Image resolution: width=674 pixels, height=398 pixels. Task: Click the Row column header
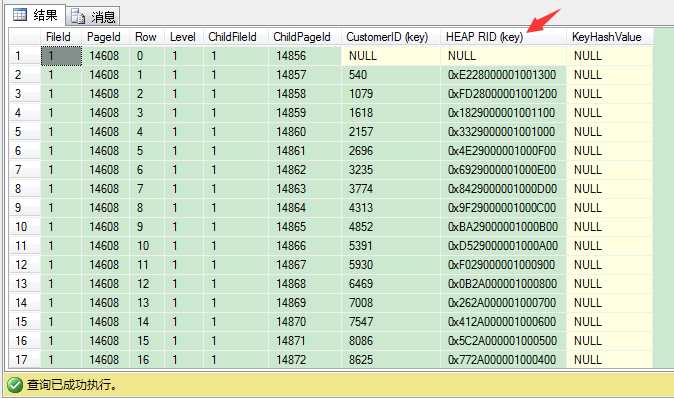pos(147,37)
